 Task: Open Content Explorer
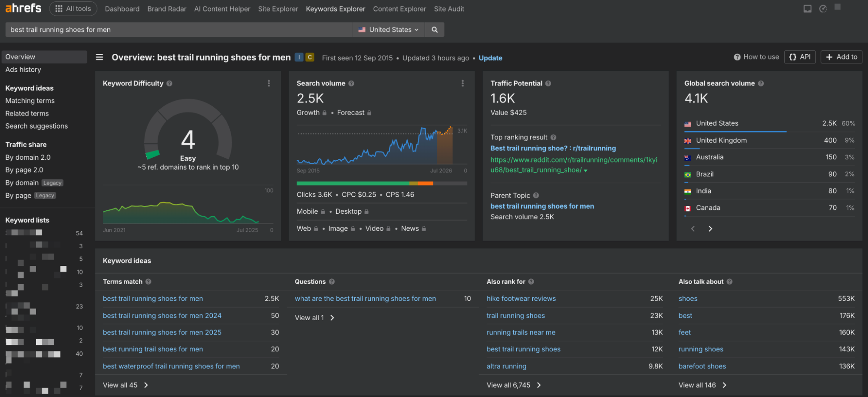coord(399,9)
